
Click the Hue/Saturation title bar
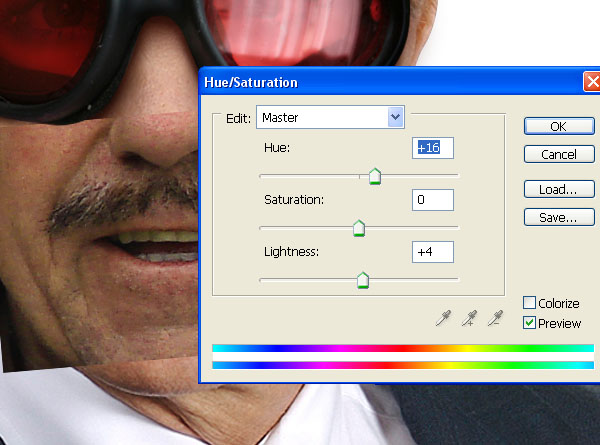click(390, 82)
